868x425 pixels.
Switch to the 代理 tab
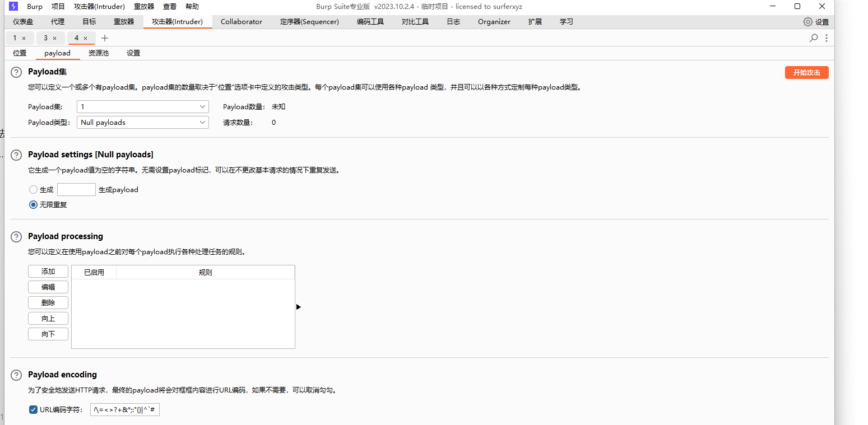(58, 22)
